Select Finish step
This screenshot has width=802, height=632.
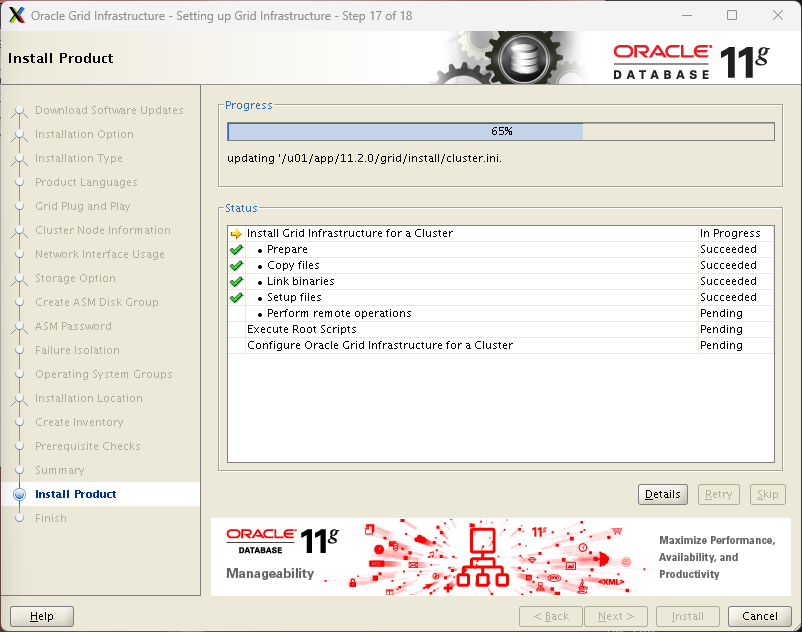pos(51,518)
